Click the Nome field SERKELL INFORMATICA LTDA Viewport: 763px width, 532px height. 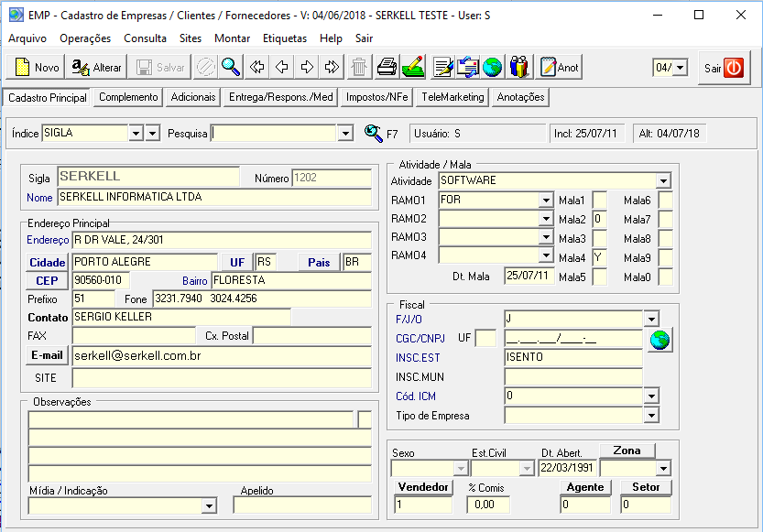(214, 197)
